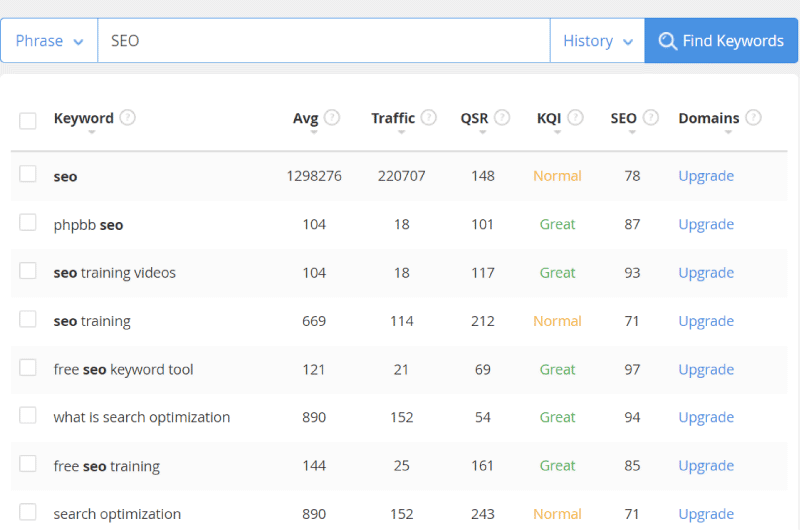This screenshot has height=530, width=800.
Task: Select the phpbb seo row checkbox
Action: (28, 222)
